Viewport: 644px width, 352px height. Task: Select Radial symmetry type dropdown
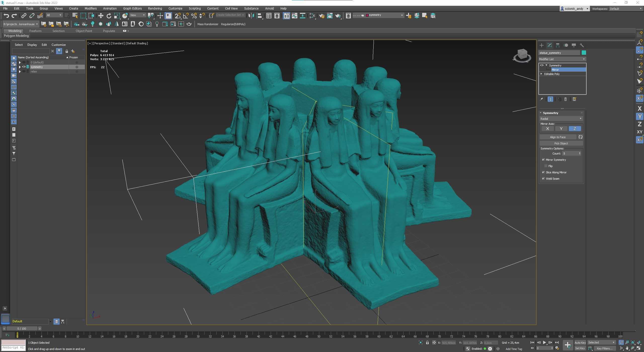(x=561, y=119)
